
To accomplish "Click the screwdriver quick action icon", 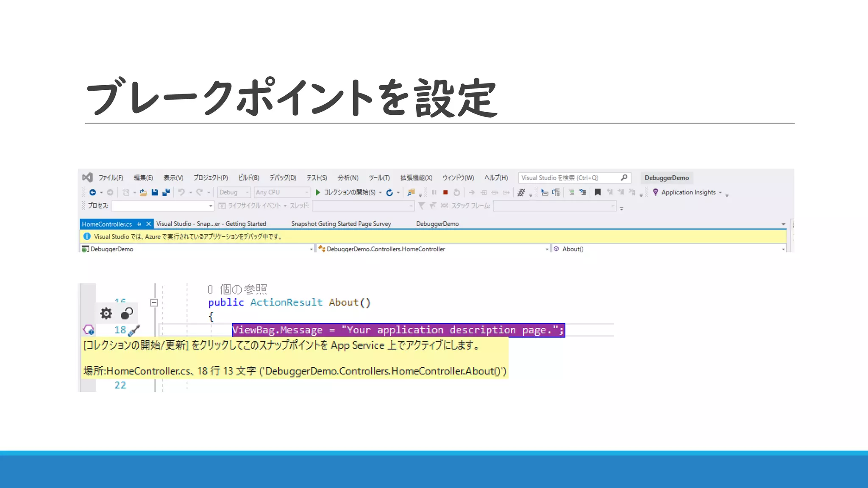I will (x=134, y=330).
